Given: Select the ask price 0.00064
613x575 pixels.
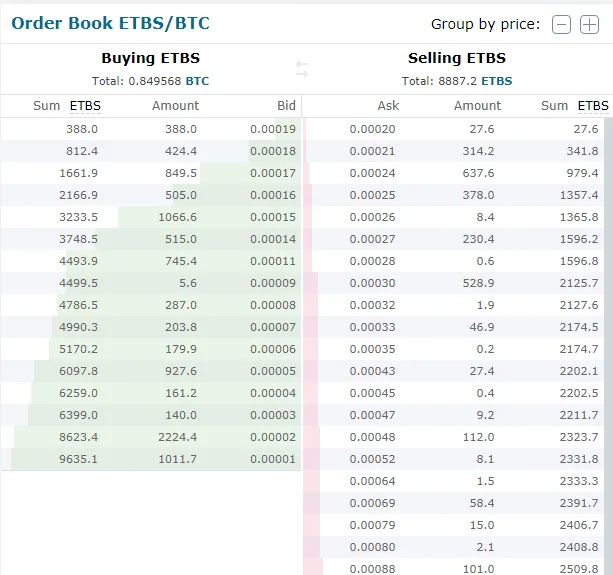Looking at the screenshot, I should (x=372, y=481).
